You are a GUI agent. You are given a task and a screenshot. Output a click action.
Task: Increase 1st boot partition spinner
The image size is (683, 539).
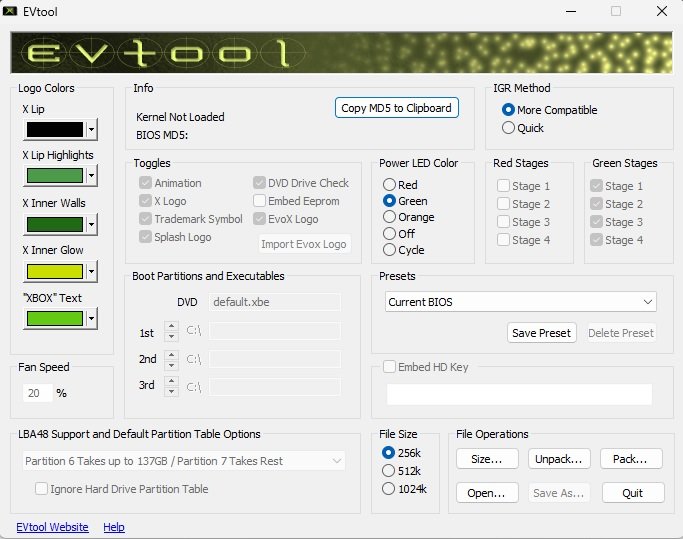coord(172,326)
